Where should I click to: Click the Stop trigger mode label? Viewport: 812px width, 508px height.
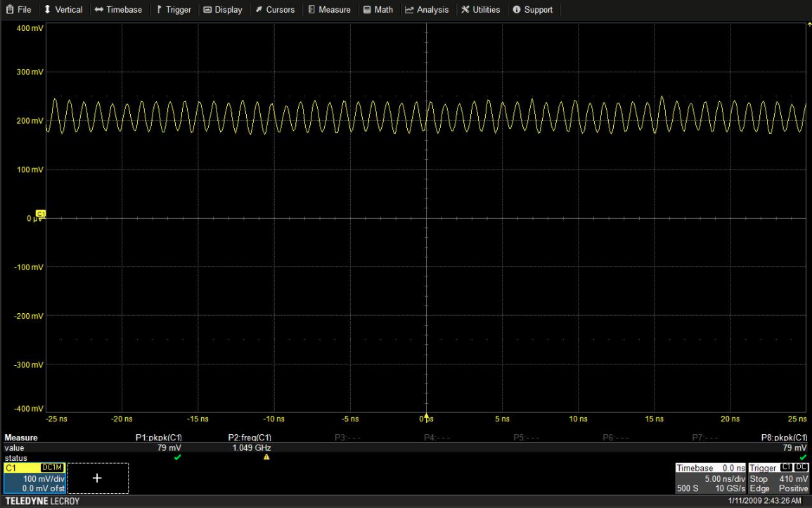[x=759, y=479]
